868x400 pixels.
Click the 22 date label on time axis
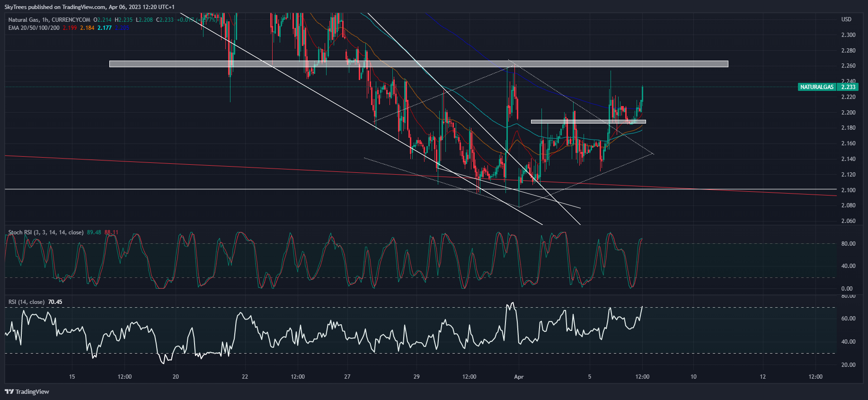pyautogui.click(x=245, y=377)
